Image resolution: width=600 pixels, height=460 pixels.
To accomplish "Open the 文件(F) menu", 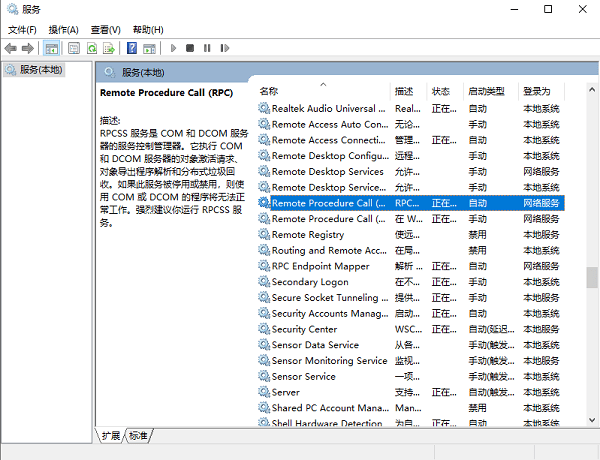I will [x=22, y=30].
